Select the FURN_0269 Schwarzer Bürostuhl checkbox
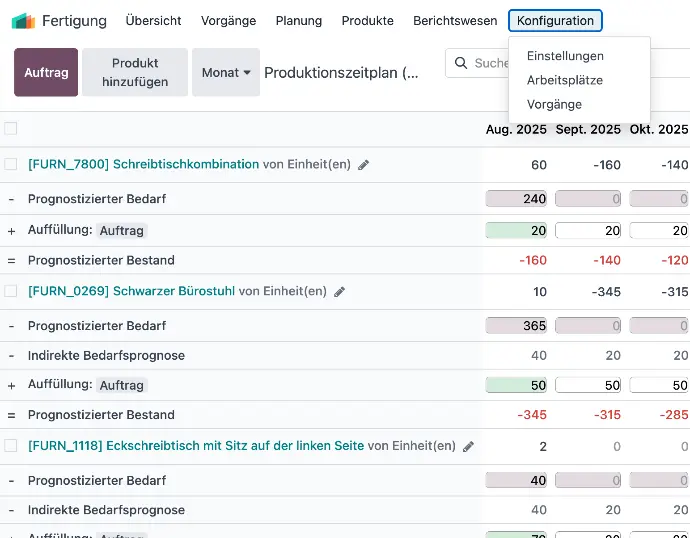This screenshot has height=538, width=690. click(x=11, y=291)
